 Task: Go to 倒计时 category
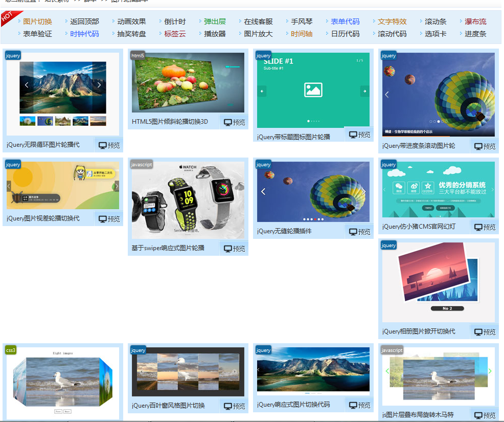[x=175, y=21]
